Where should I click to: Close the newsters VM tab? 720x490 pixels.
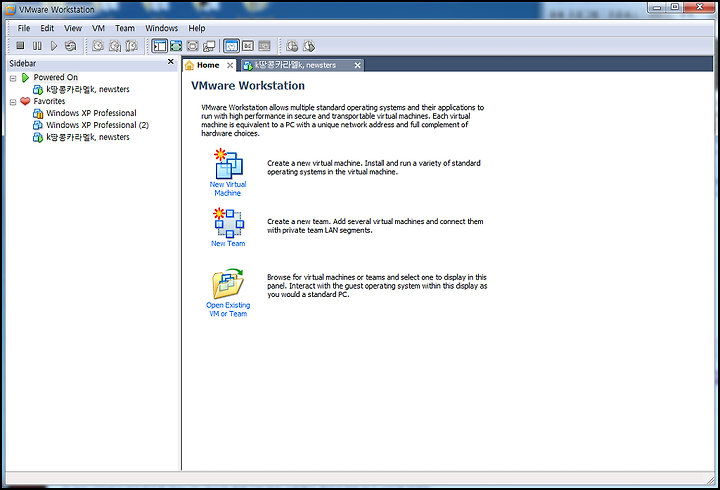pyautogui.click(x=357, y=65)
